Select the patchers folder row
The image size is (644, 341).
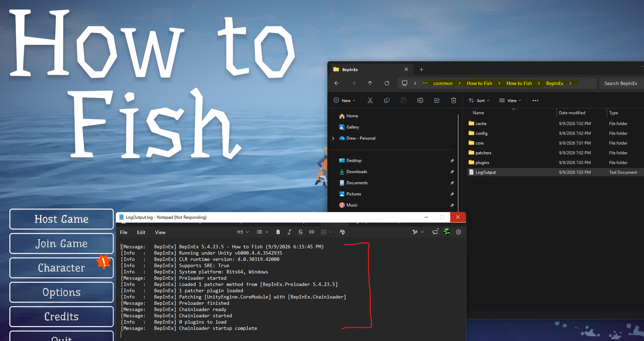555,153
